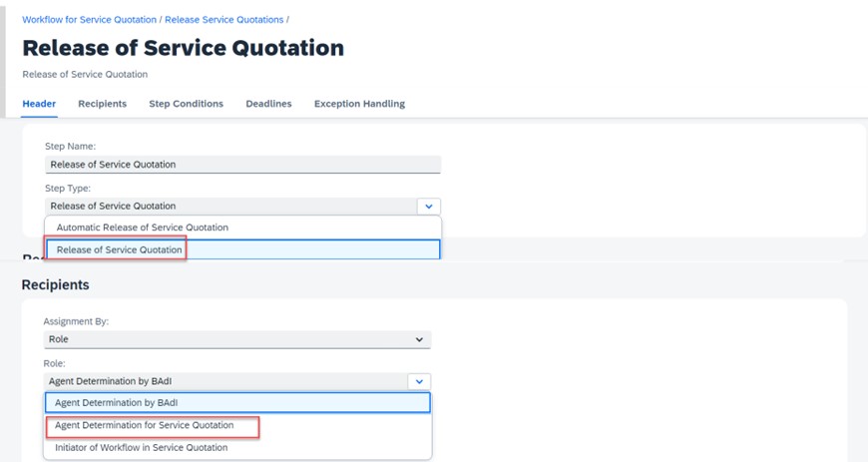Open the Assignment By chevron

[419, 339]
